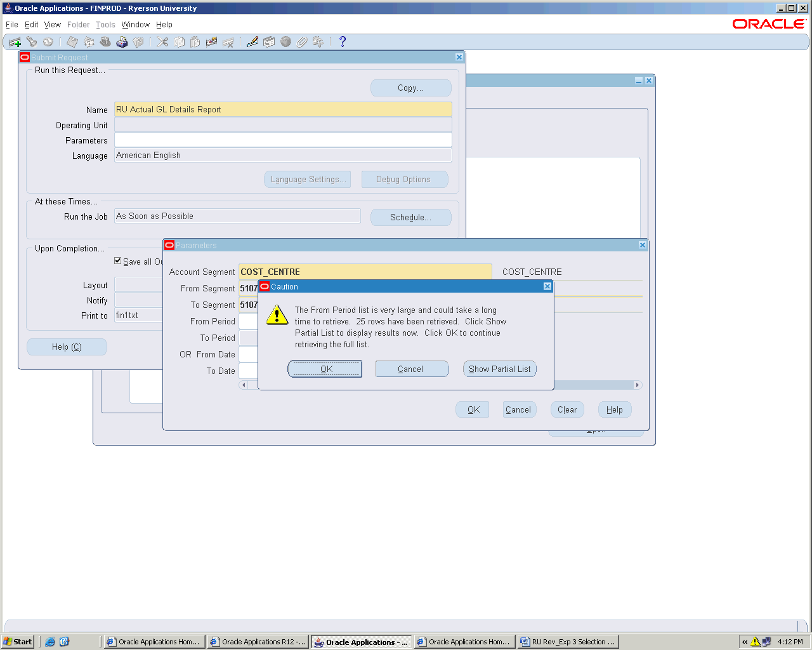This screenshot has width=812, height=650.
Task: Open Window Help question mark icon
Action: coord(343,42)
